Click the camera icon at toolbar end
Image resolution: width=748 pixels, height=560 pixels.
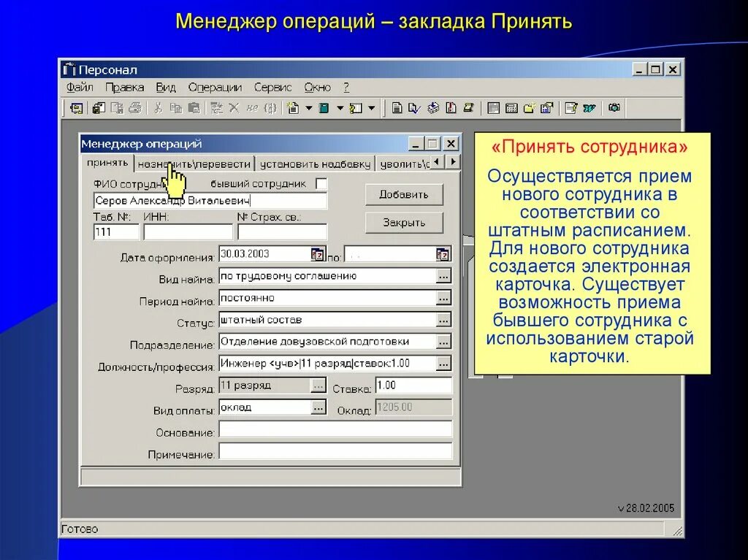[x=614, y=108]
